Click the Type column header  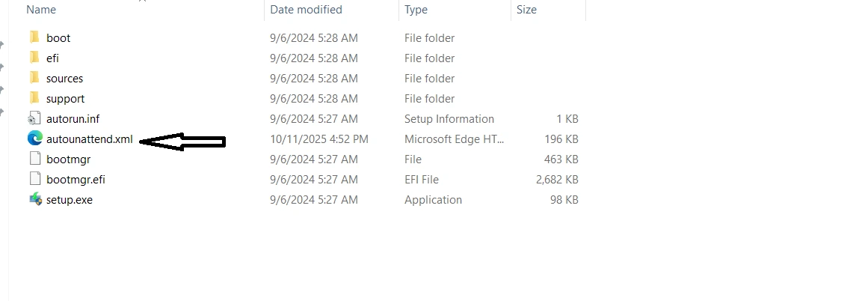(x=416, y=10)
